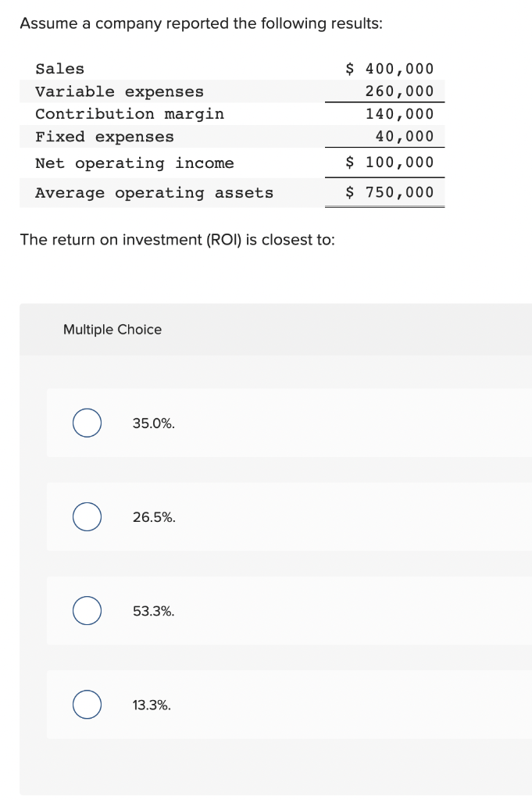Click the return on investment question text
Viewport: 532px width, 800px height.
pos(177,239)
